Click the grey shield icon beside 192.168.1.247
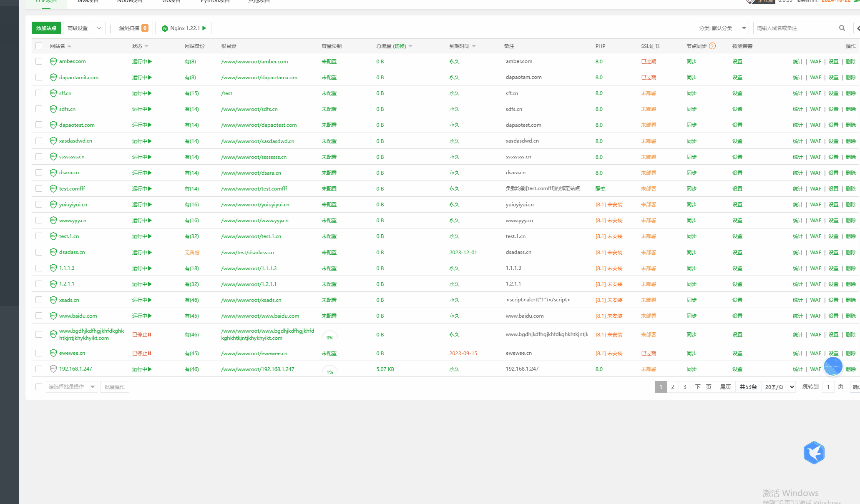The height and width of the screenshot is (504, 860). [53, 369]
